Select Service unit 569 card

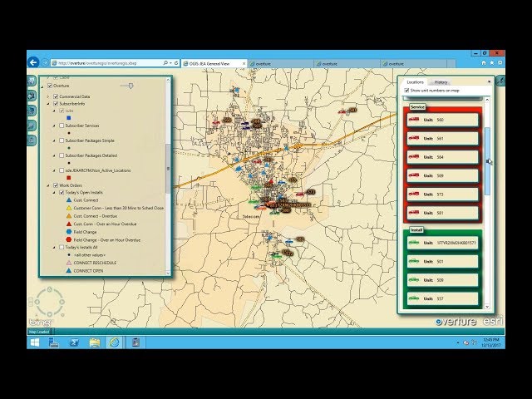443,175
